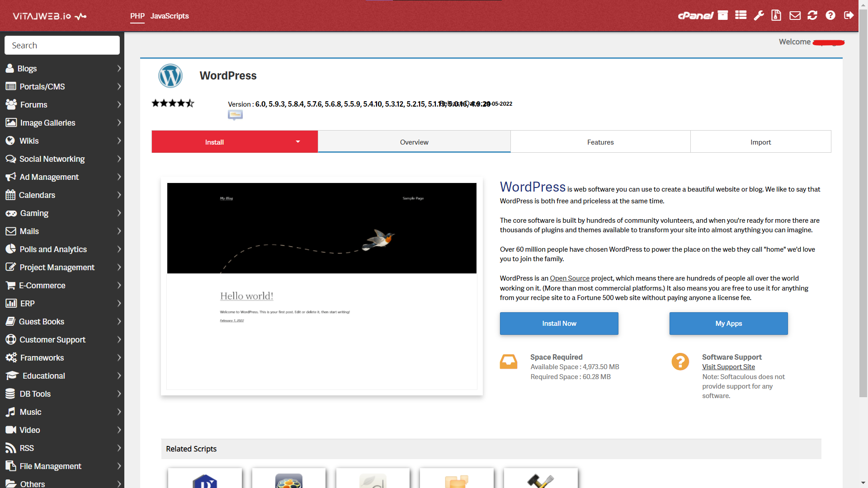Follow the Open Source link

(x=570, y=278)
